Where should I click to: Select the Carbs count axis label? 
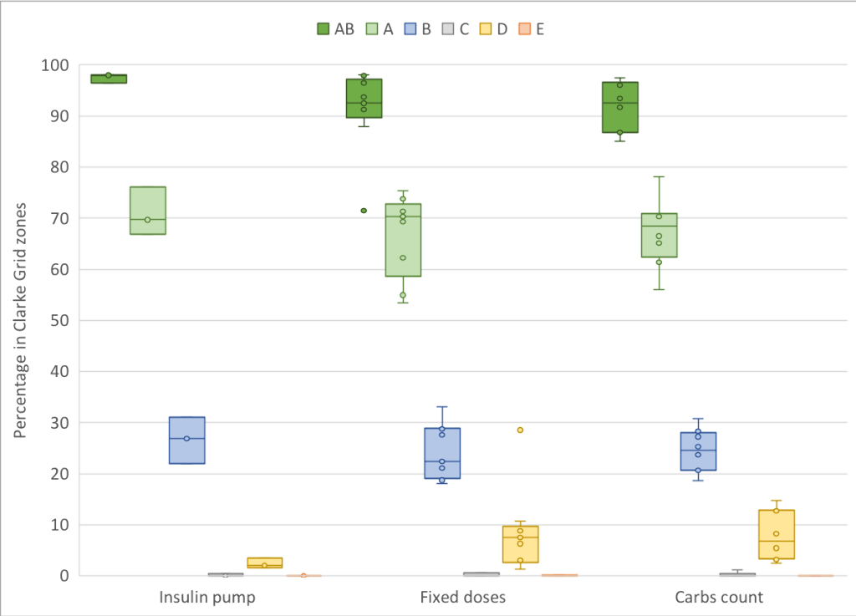pyautogui.click(x=719, y=598)
